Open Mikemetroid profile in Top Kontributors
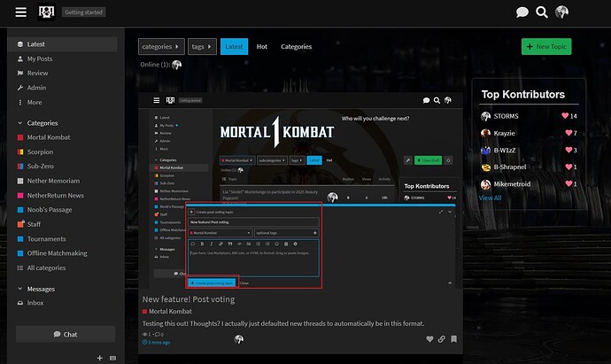 click(x=512, y=184)
